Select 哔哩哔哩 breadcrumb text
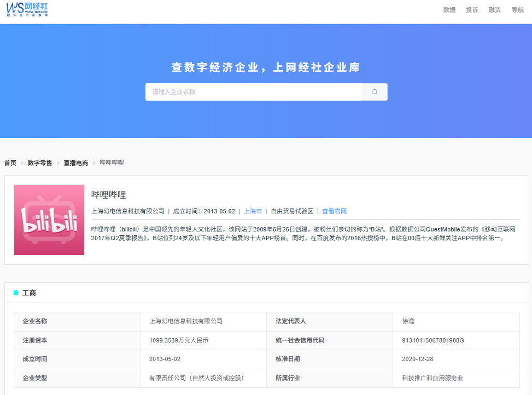 pos(112,162)
